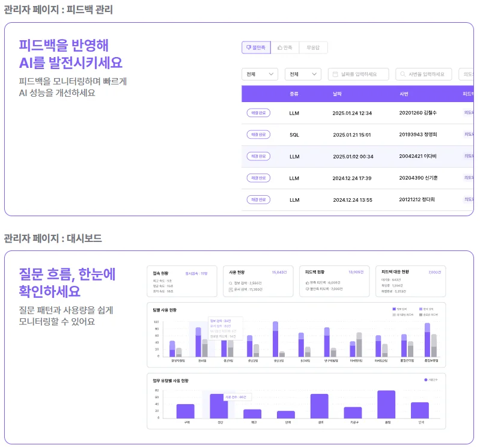Expand chevron on first 전체 dropdown
Screen dimensions: 480x448
(x=271, y=74)
